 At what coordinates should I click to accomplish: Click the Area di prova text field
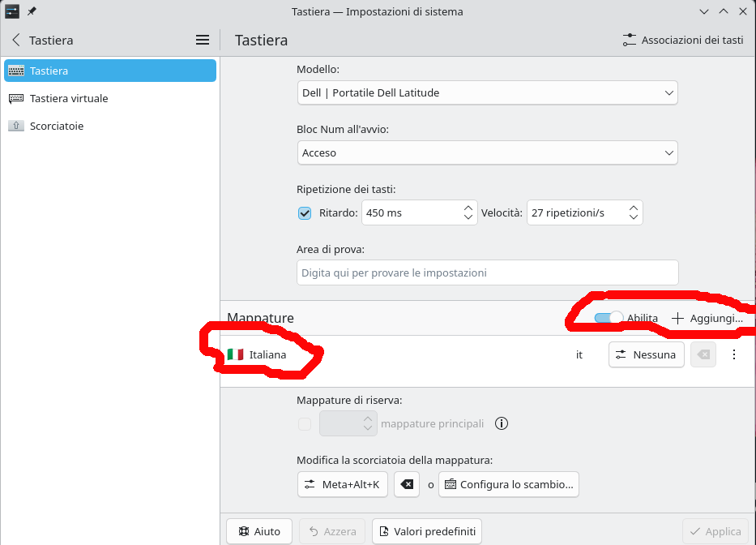487,272
